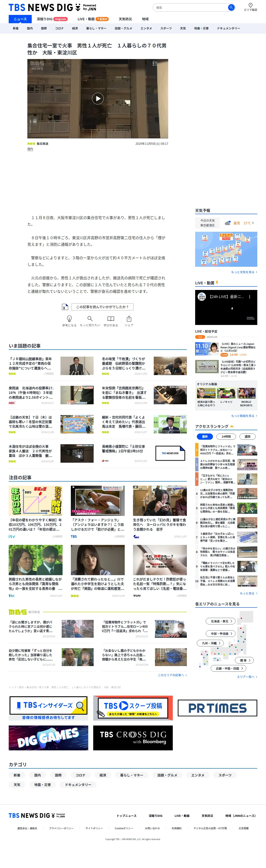Click the TBS NEWS DIG footer logo
This screenshot has width=266, height=868.
37,815
